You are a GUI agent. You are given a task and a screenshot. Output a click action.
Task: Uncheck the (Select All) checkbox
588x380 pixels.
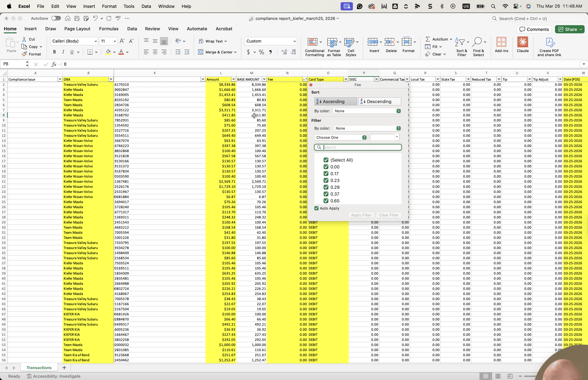click(x=326, y=160)
